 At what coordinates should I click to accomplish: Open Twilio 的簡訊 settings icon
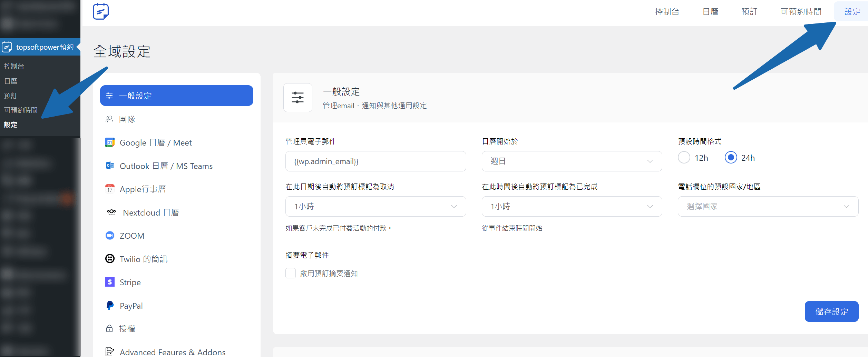click(110, 259)
